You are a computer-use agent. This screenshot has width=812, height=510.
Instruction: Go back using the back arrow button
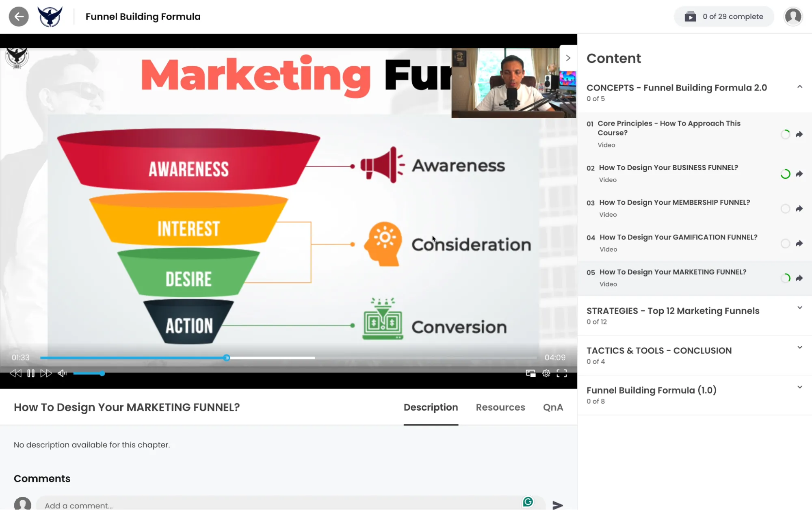coord(19,16)
